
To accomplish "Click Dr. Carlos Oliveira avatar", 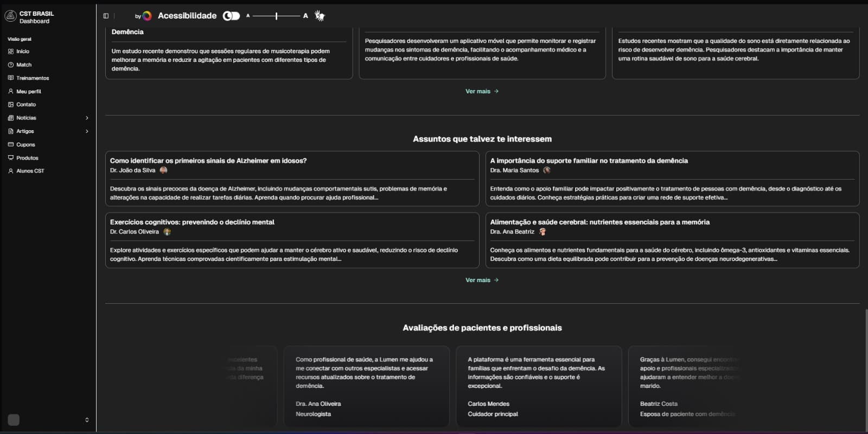I will click(x=167, y=232).
